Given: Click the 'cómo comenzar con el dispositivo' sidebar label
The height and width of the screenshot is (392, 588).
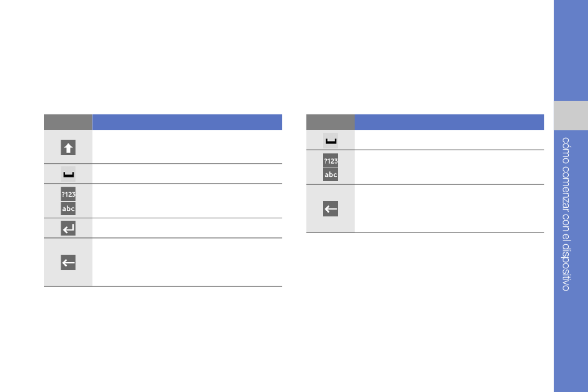Looking at the screenshot, I should [566, 214].
